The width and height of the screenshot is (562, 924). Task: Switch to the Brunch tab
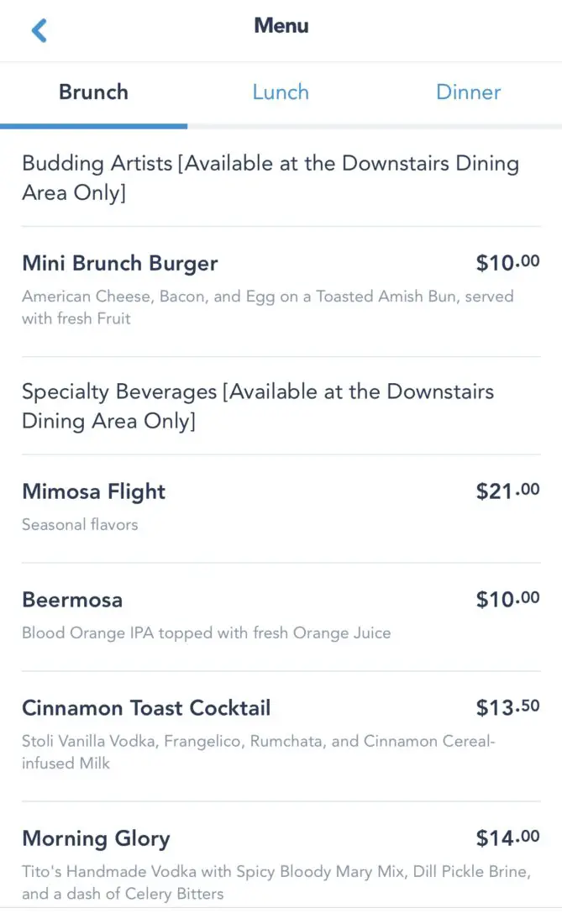(x=93, y=92)
